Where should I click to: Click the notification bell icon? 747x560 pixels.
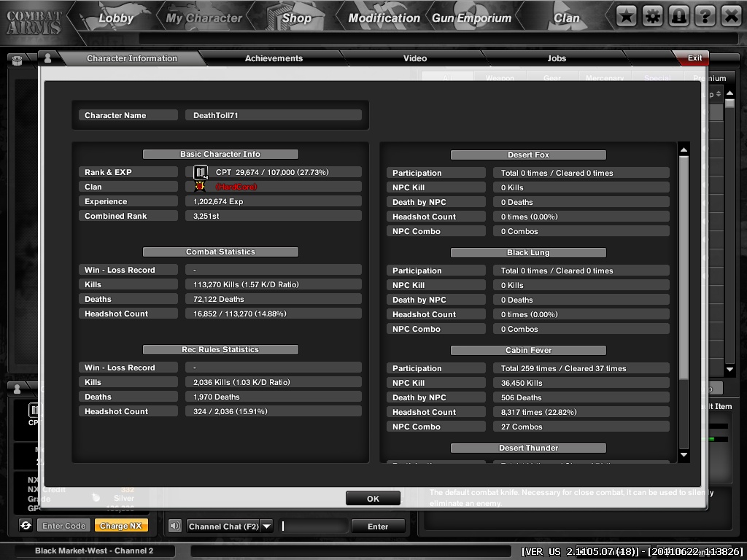[679, 16]
